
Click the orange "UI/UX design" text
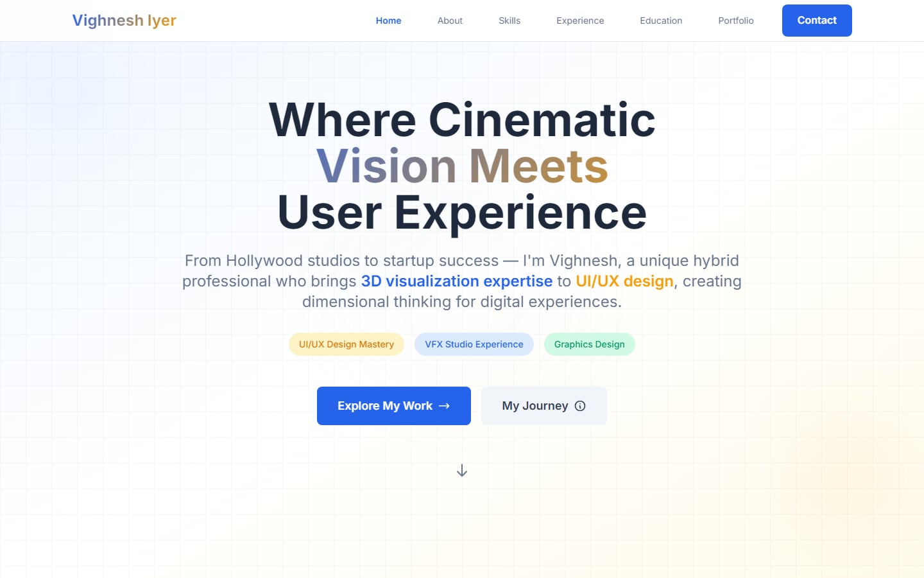point(624,281)
